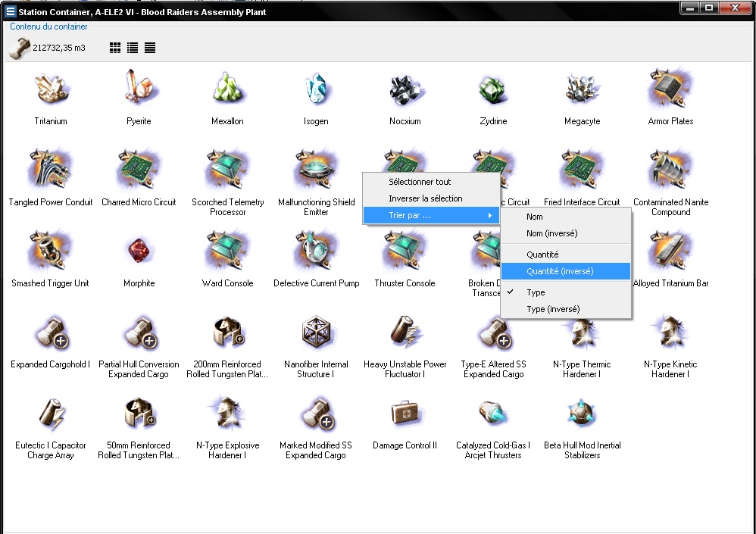Select the Fried Interface Circuit icon
This screenshot has width=756, height=534.
pyautogui.click(x=582, y=169)
